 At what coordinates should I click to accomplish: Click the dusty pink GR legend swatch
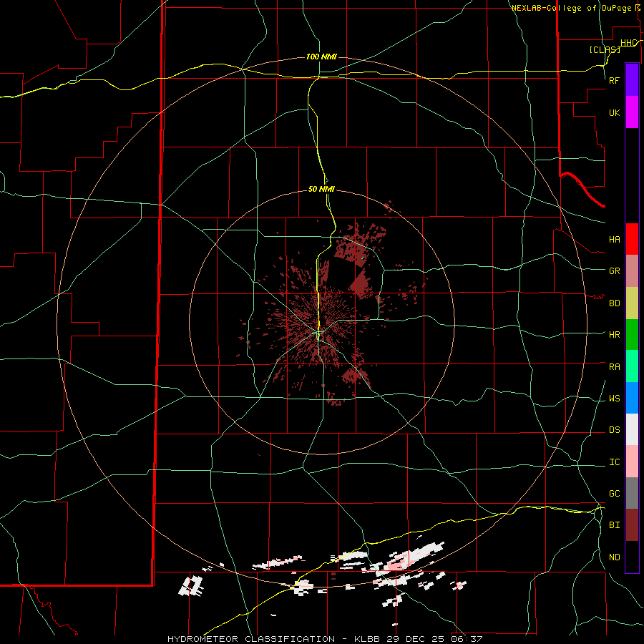coord(632,271)
